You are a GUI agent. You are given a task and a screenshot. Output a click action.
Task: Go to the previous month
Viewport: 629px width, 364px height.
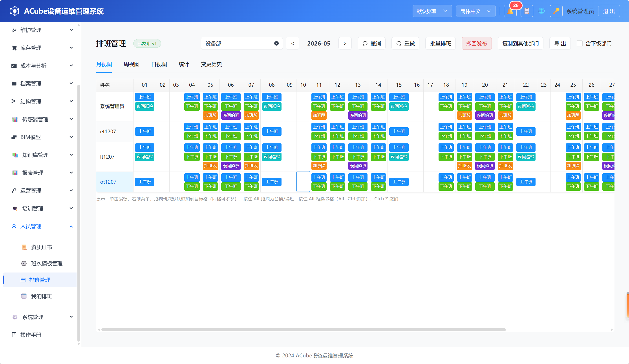[x=293, y=44]
